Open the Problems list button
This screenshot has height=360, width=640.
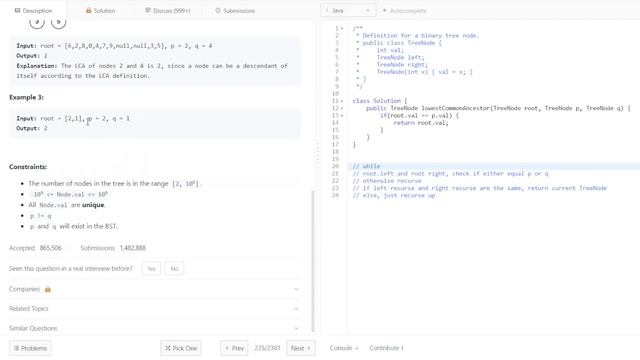(x=31, y=348)
